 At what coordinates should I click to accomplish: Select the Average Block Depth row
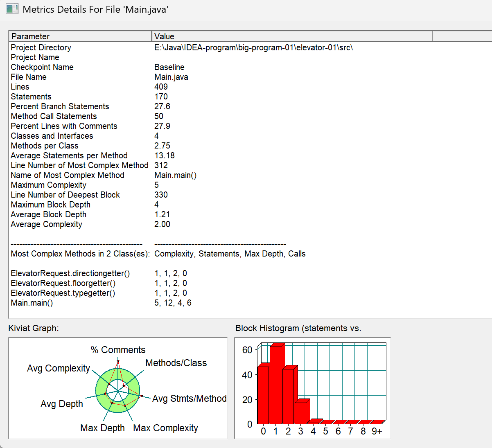(48, 214)
